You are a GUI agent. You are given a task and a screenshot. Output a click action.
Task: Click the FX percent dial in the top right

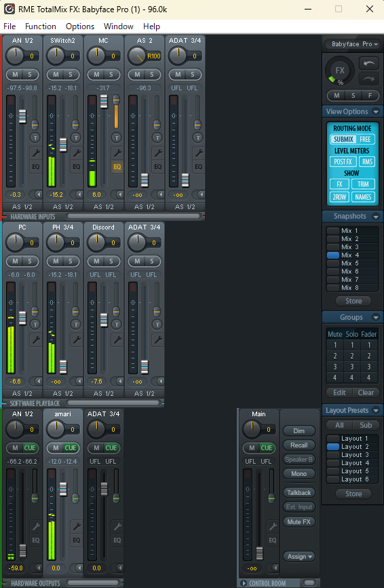pos(339,71)
